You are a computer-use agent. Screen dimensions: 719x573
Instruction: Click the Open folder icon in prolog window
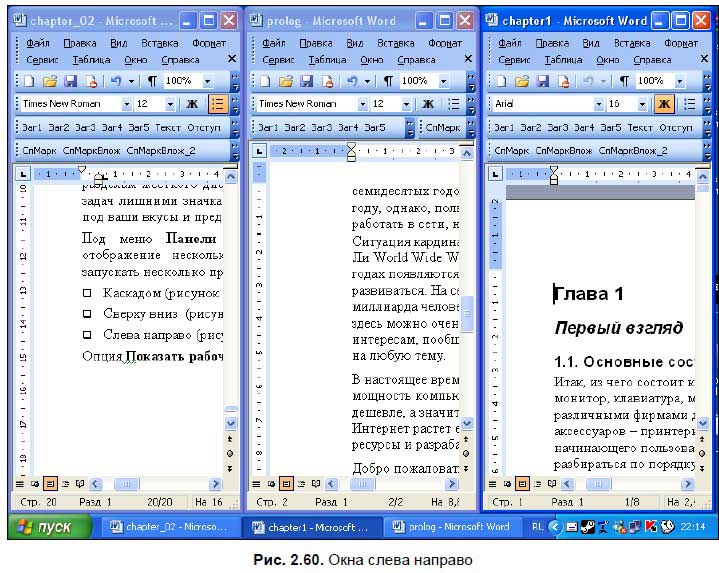284,81
